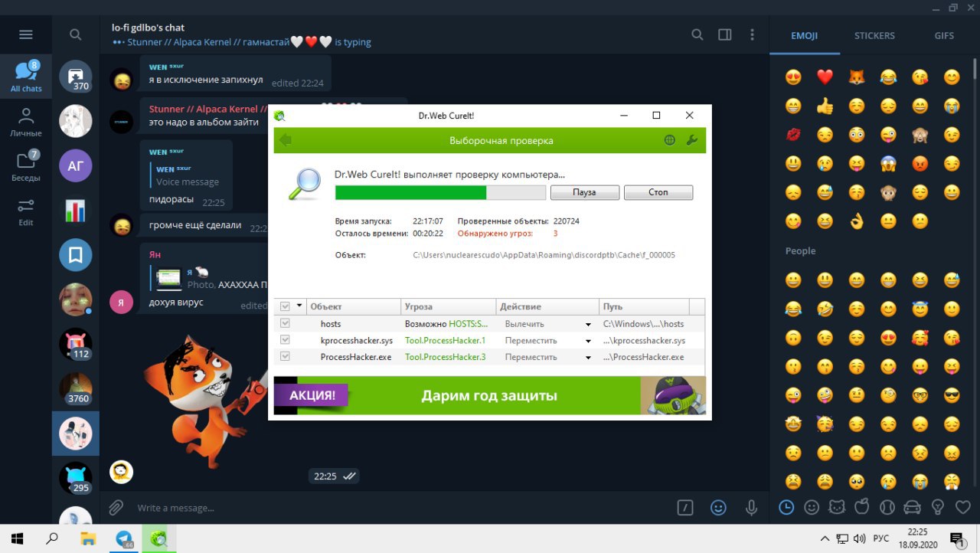
Task: Open Windows Start menu
Action: point(16,538)
